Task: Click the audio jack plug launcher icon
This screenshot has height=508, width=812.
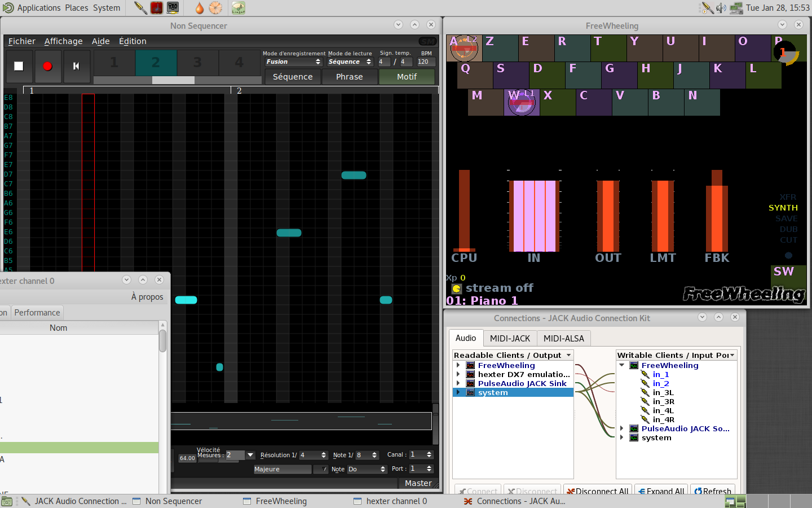Action: point(140,8)
